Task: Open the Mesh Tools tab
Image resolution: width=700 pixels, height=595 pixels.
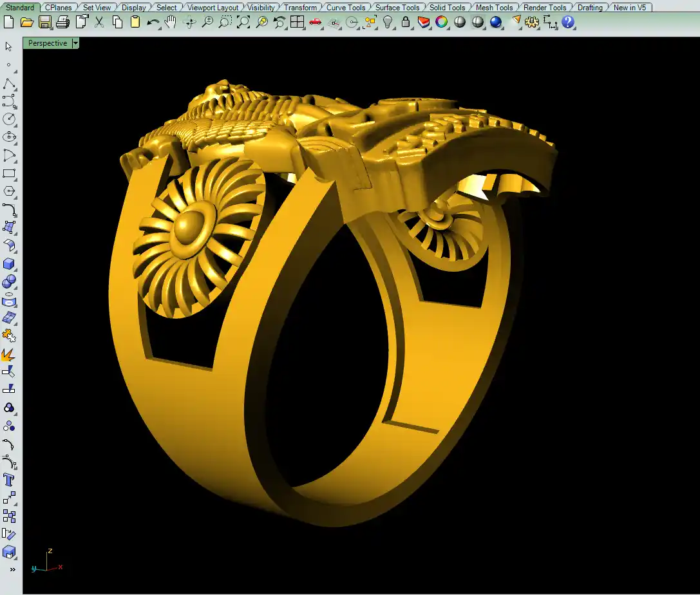Action: tap(494, 8)
